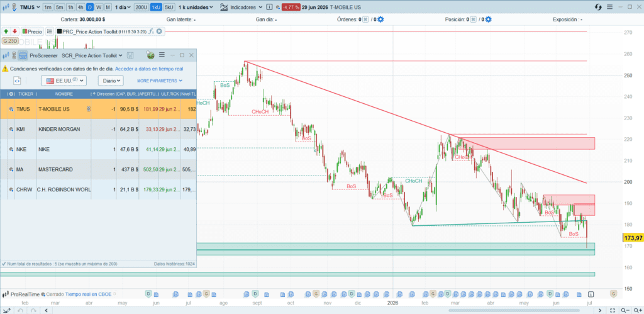Select the W weekly timeframe button

coord(99,7)
